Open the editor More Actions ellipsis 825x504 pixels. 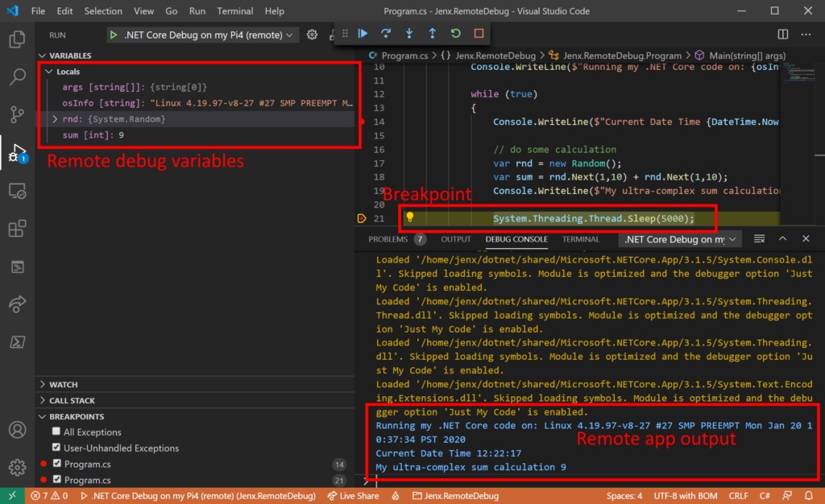(806, 34)
